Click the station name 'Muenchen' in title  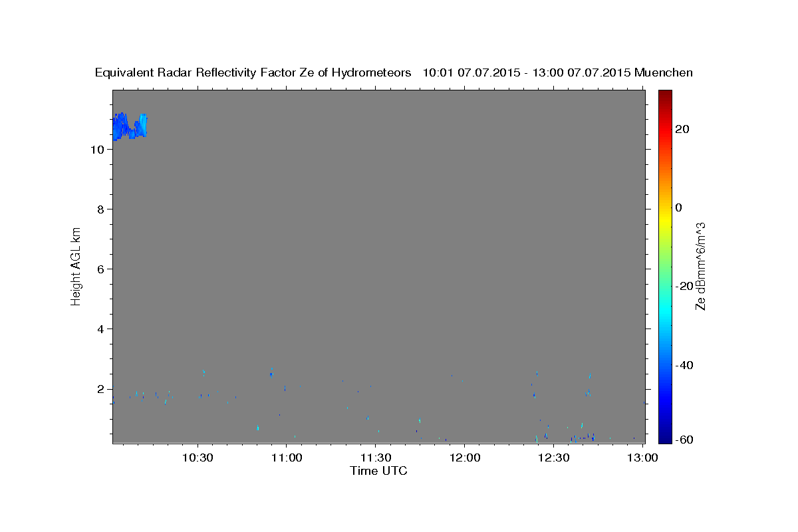click(664, 72)
